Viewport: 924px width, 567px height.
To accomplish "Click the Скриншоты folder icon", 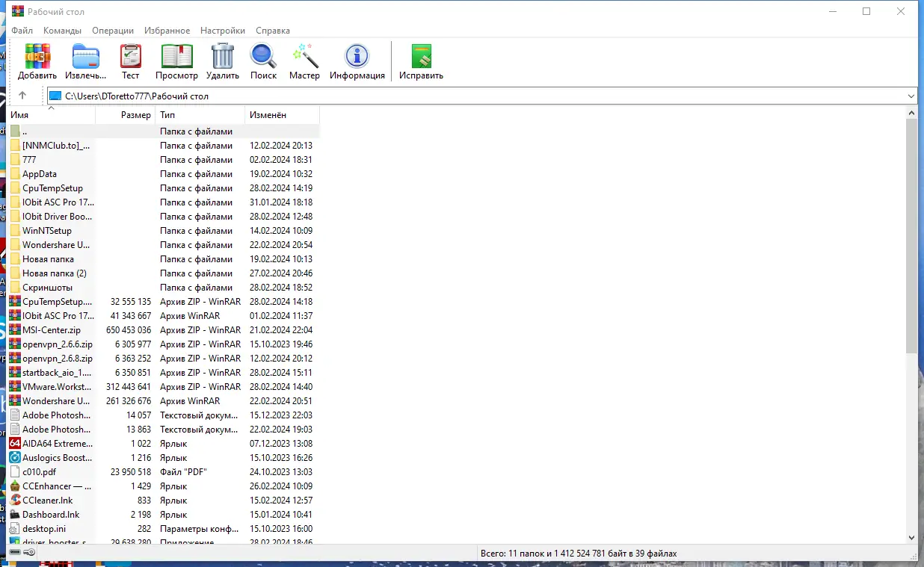I will (15, 287).
